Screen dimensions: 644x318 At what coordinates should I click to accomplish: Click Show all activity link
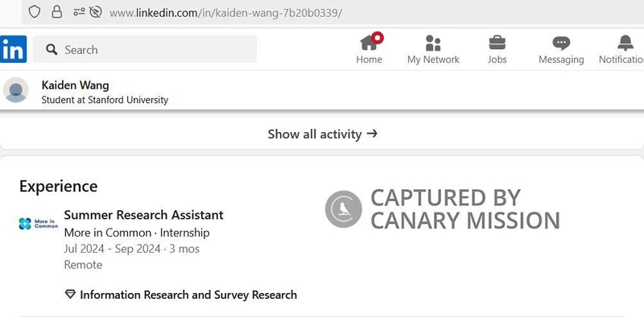(x=323, y=134)
